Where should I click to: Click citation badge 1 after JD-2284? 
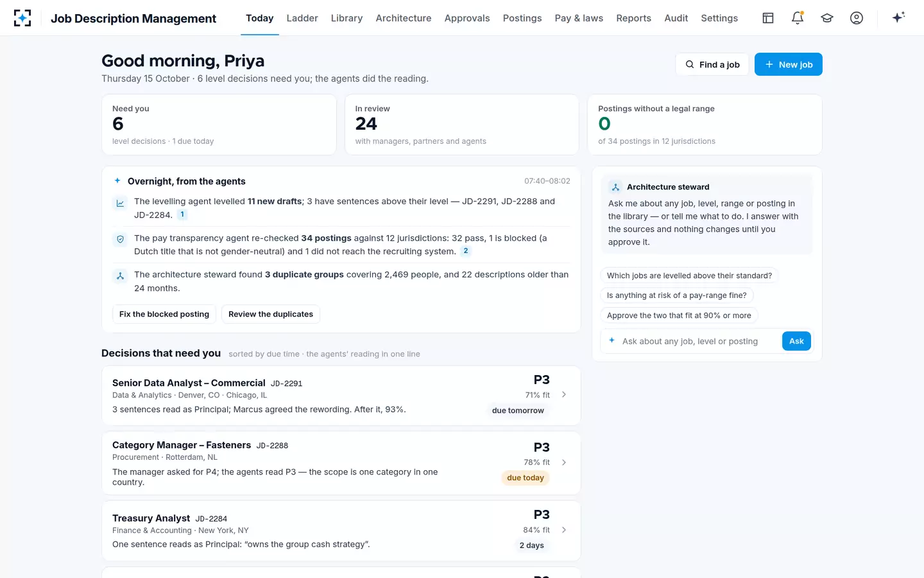tap(182, 215)
